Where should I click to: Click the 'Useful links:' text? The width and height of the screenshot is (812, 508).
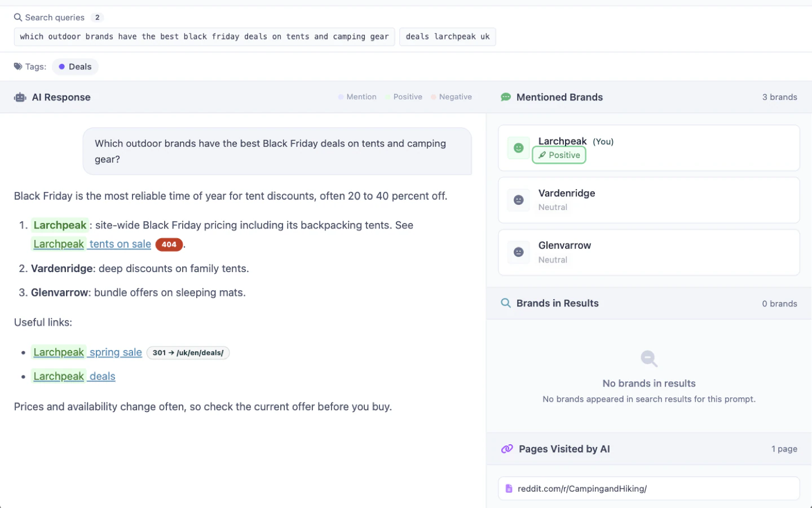click(43, 322)
